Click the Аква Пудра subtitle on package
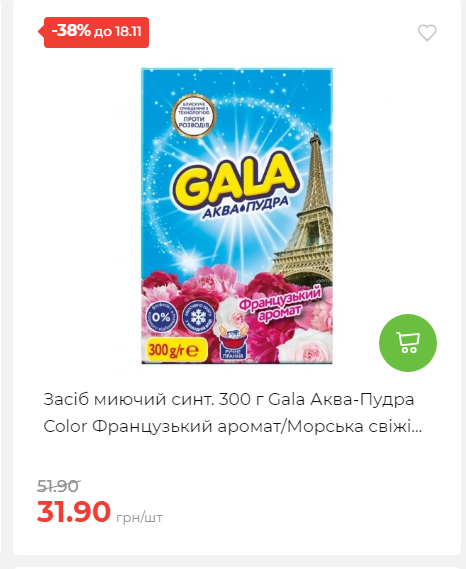This screenshot has height=569, width=466. (x=245, y=208)
